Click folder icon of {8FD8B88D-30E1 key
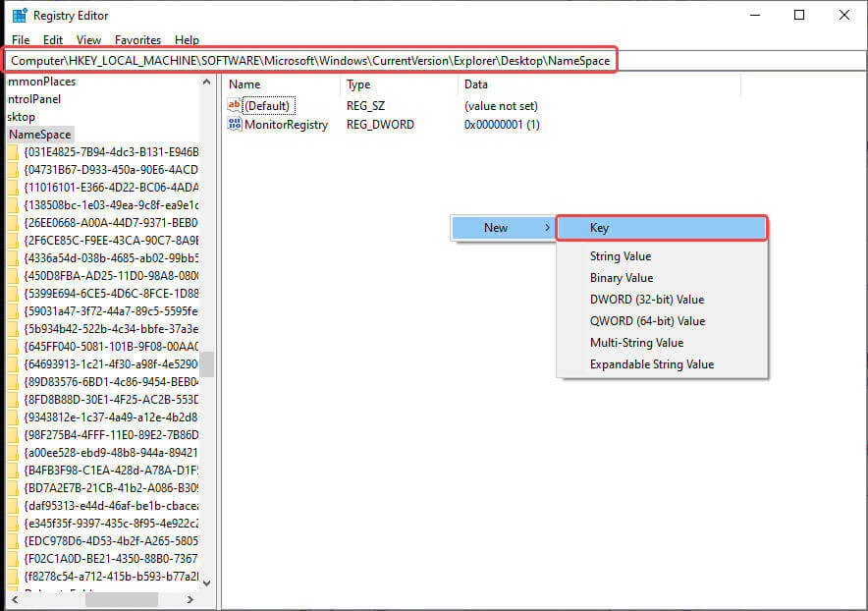 click(x=14, y=400)
